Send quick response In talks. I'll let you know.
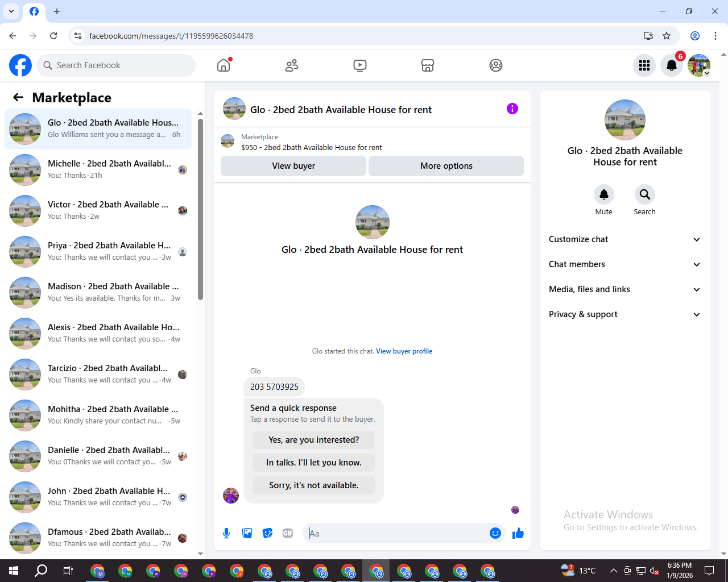Screen dimensions: 728x582 tap(314, 463)
